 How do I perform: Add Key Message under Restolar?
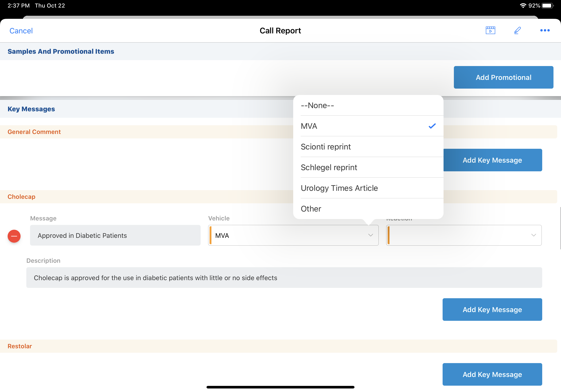(x=492, y=374)
